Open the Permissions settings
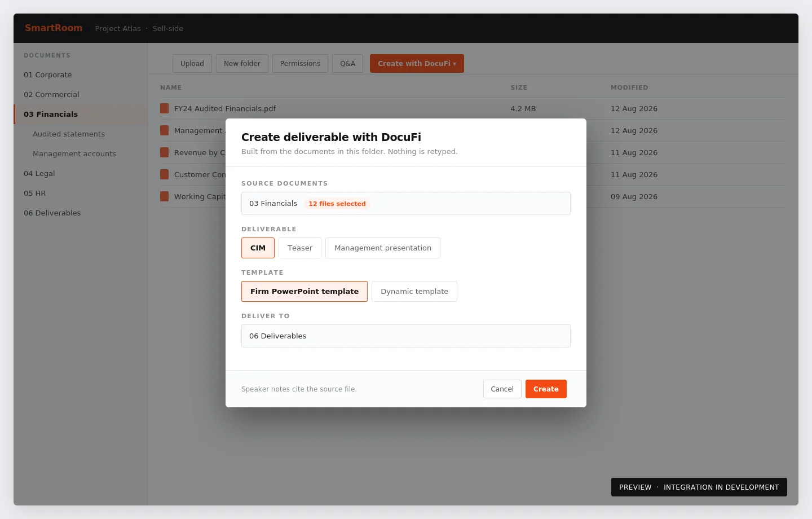Image resolution: width=812 pixels, height=519 pixels. (300, 64)
